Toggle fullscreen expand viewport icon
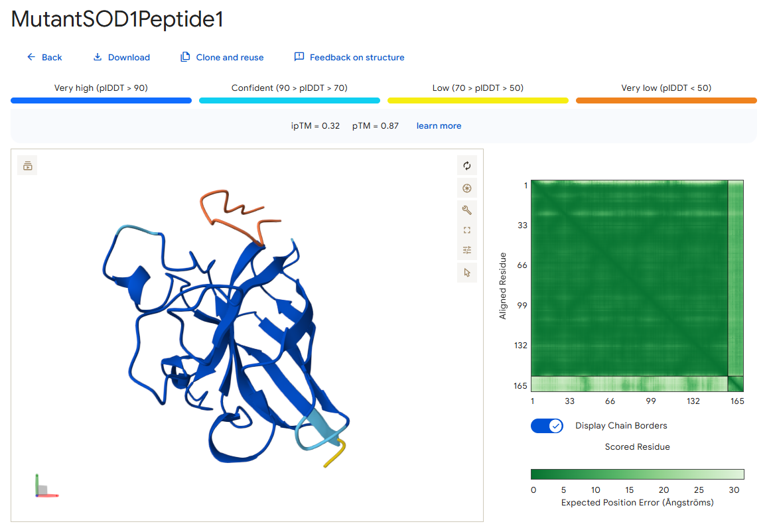This screenshot has height=532, width=771. (466, 230)
